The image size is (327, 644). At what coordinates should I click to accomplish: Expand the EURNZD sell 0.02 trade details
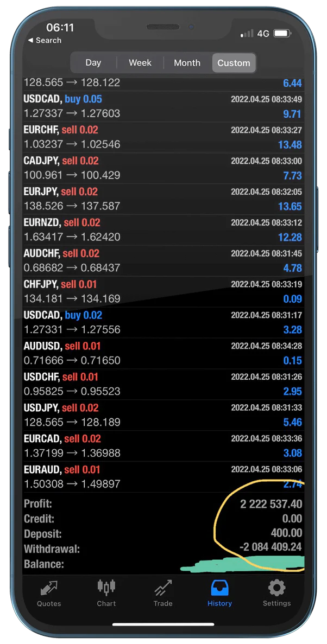point(163,230)
